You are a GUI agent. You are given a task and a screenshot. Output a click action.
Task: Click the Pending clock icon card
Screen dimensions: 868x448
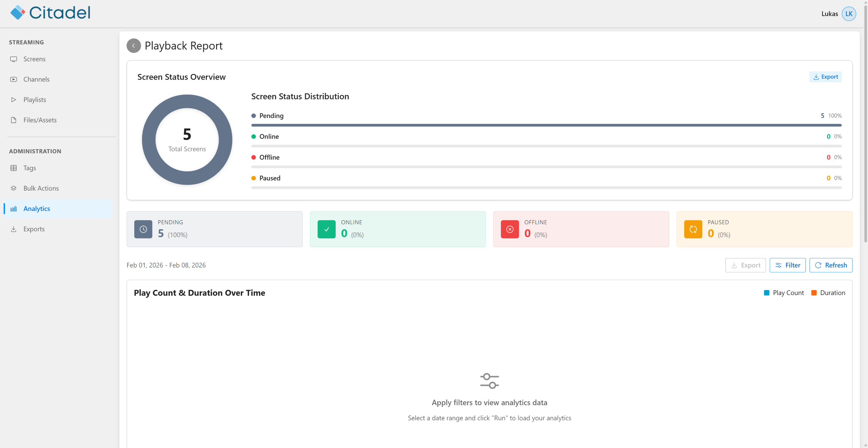pos(143,229)
